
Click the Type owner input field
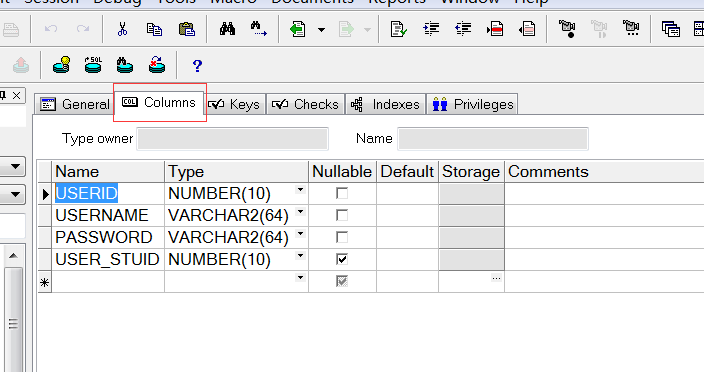(x=233, y=139)
